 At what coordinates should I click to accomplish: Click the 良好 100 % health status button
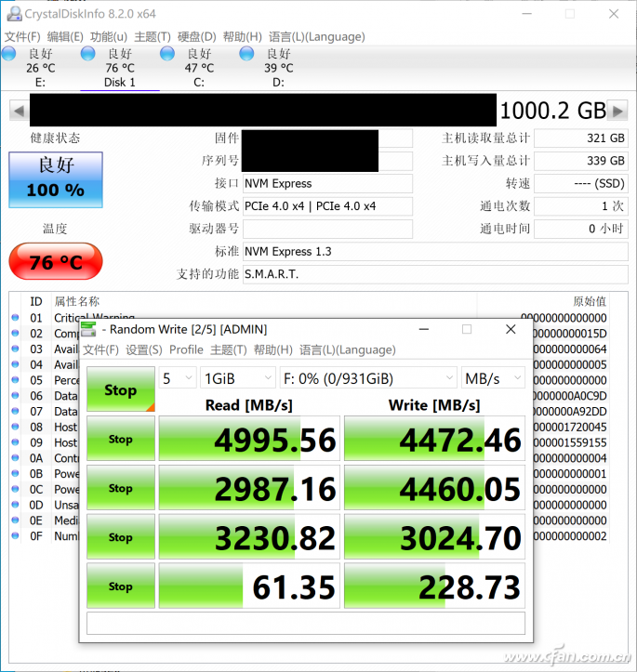tap(56, 179)
